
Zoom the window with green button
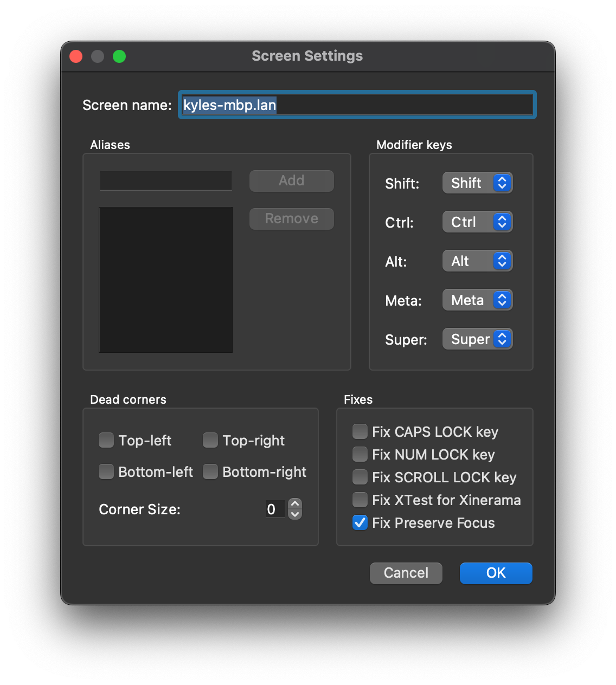pyautogui.click(x=119, y=56)
